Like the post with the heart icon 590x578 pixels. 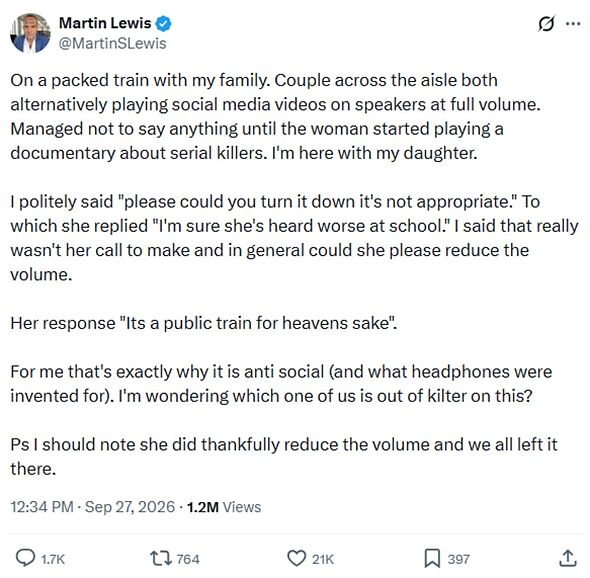[297, 558]
